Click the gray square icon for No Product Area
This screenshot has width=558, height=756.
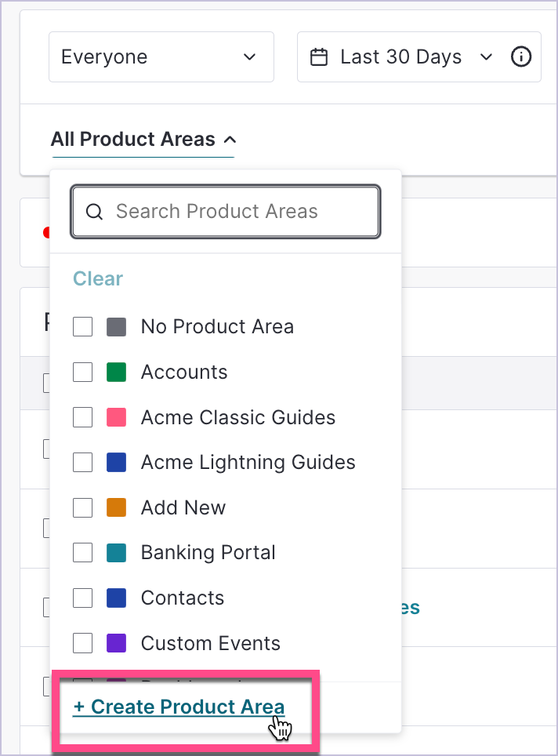tap(118, 326)
